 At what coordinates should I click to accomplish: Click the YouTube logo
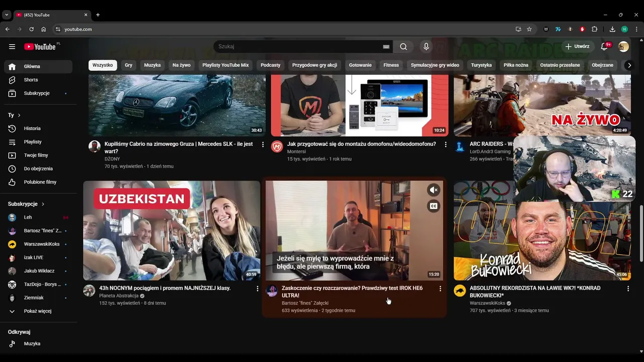(x=40, y=47)
